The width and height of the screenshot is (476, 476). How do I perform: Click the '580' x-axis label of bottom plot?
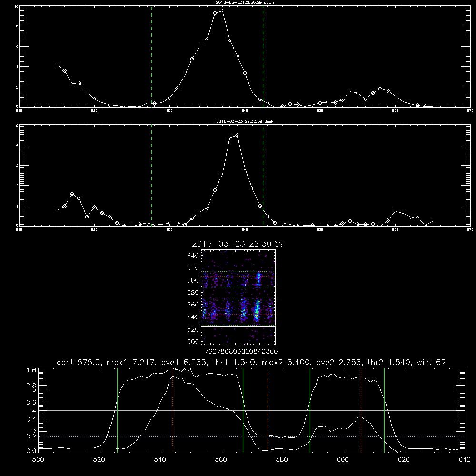point(282,459)
